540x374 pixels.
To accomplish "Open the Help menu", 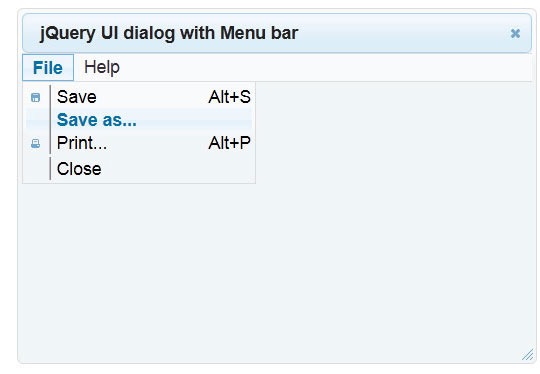I will (102, 67).
